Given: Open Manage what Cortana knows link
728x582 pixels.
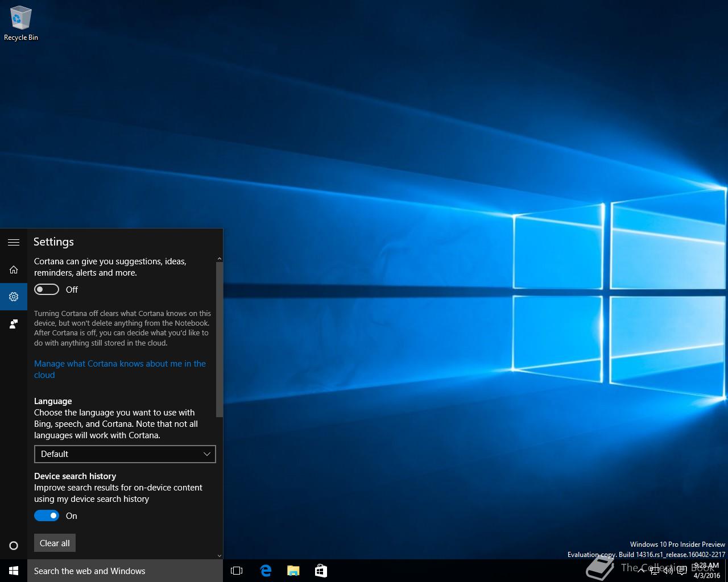Looking at the screenshot, I should point(120,369).
